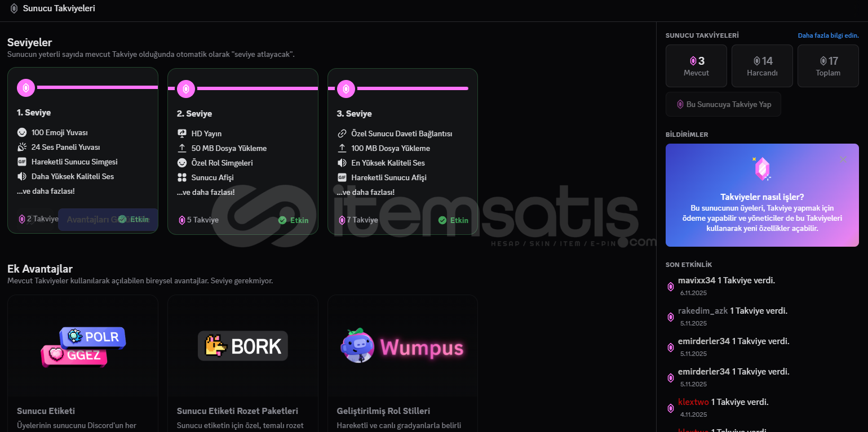This screenshot has width=868, height=432.
Task: Click the boost gem icon beside Sunucu Takviyeleri title
Action: pos(14,8)
